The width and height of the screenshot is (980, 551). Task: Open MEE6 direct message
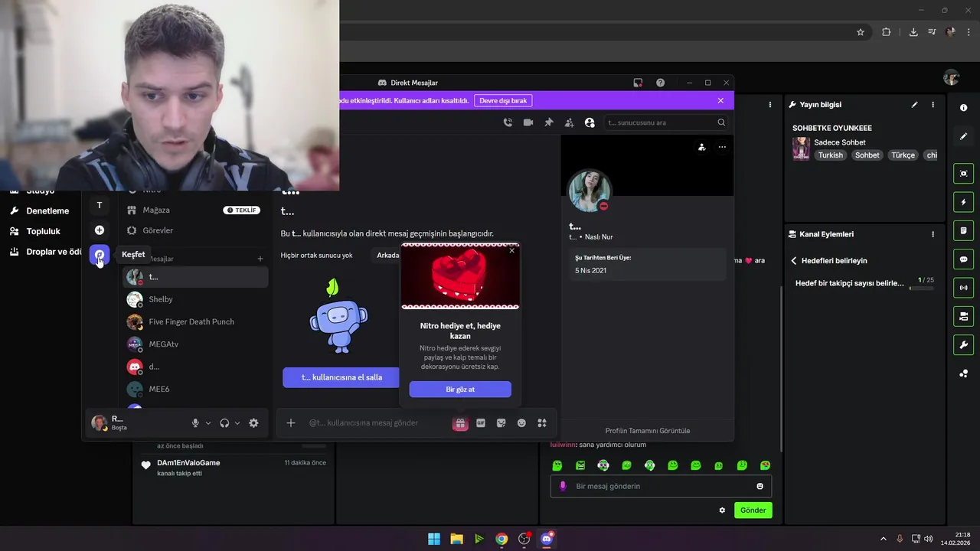pos(195,389)
